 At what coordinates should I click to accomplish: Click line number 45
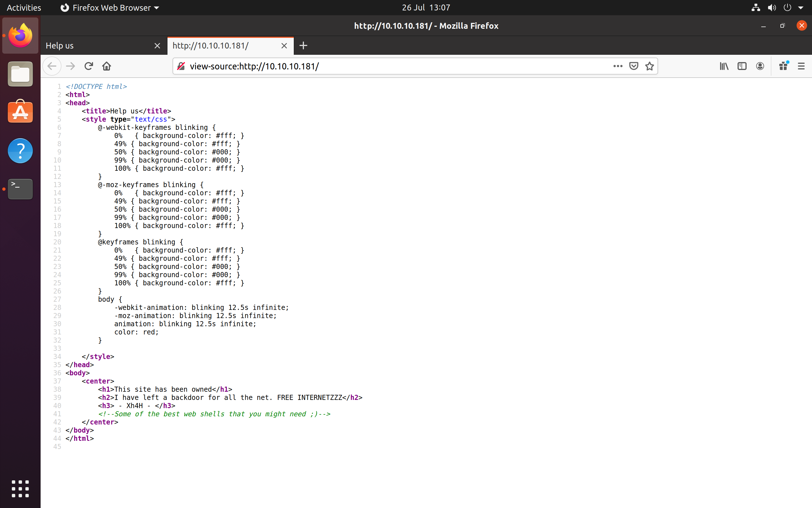pos(58,447)
